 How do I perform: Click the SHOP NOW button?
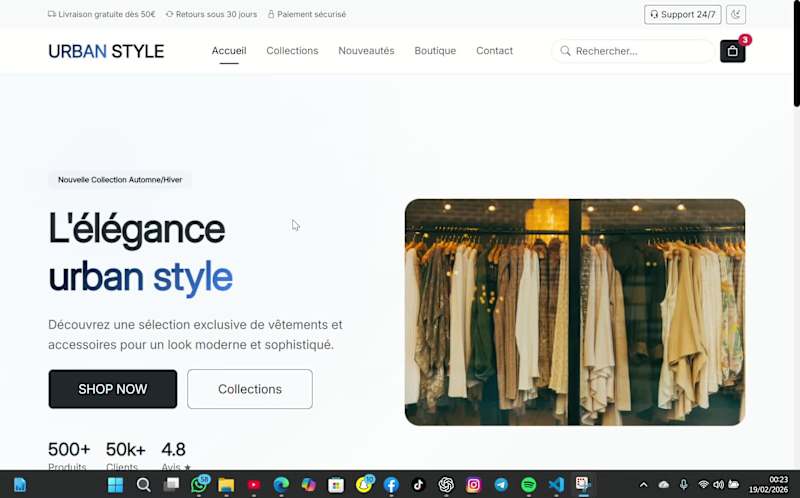(113, 389)
